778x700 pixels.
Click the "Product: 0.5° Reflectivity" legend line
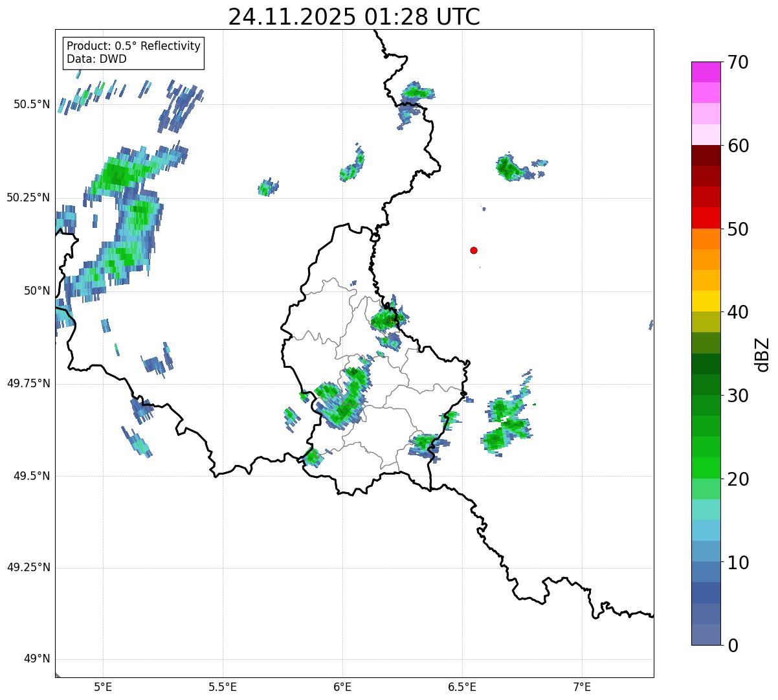click(133, 46)
